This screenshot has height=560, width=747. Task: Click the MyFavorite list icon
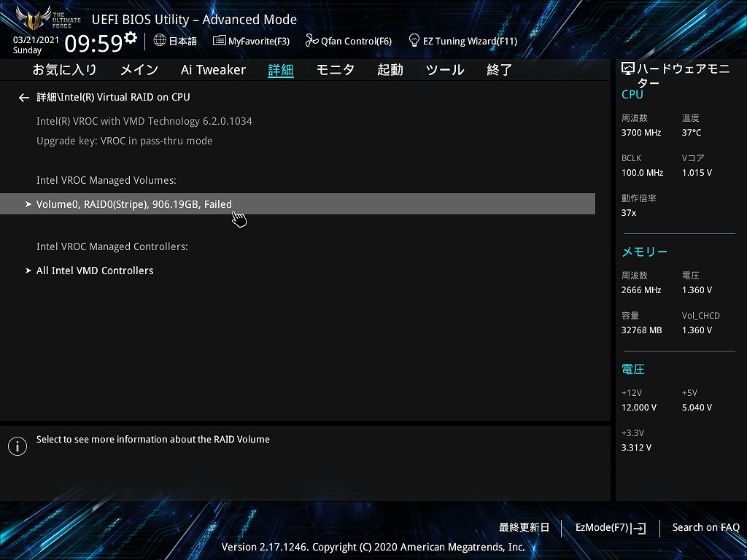point(219,41)
